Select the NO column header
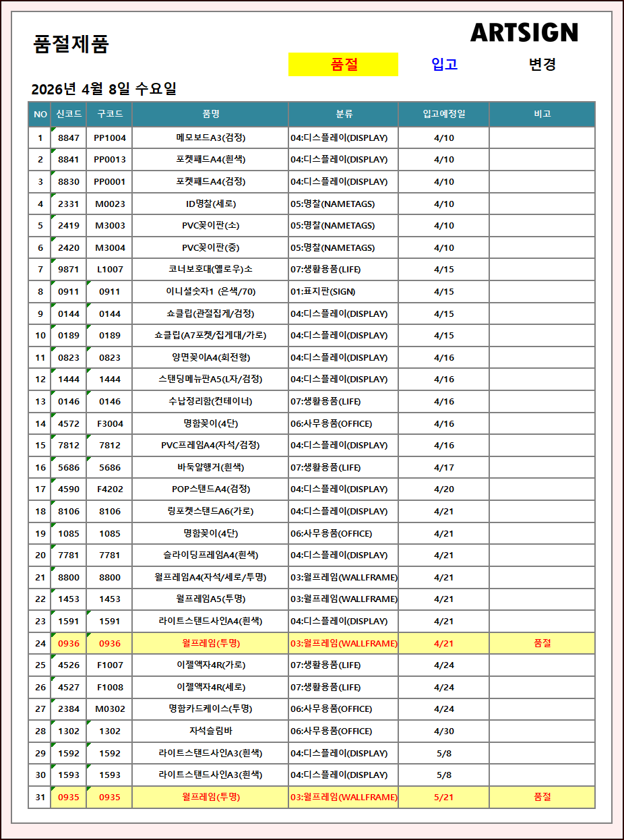 pyautogui.click(x=40, y=115)
